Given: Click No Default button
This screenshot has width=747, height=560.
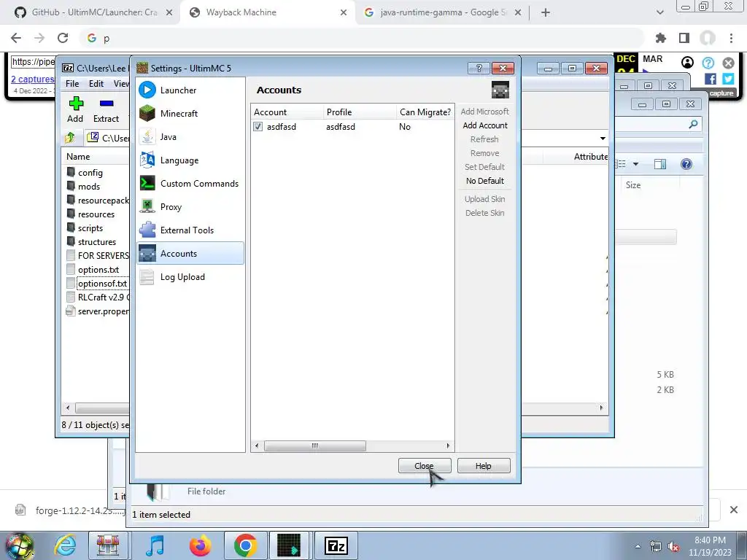Looking at the screenshot, I should pos(485,181).
